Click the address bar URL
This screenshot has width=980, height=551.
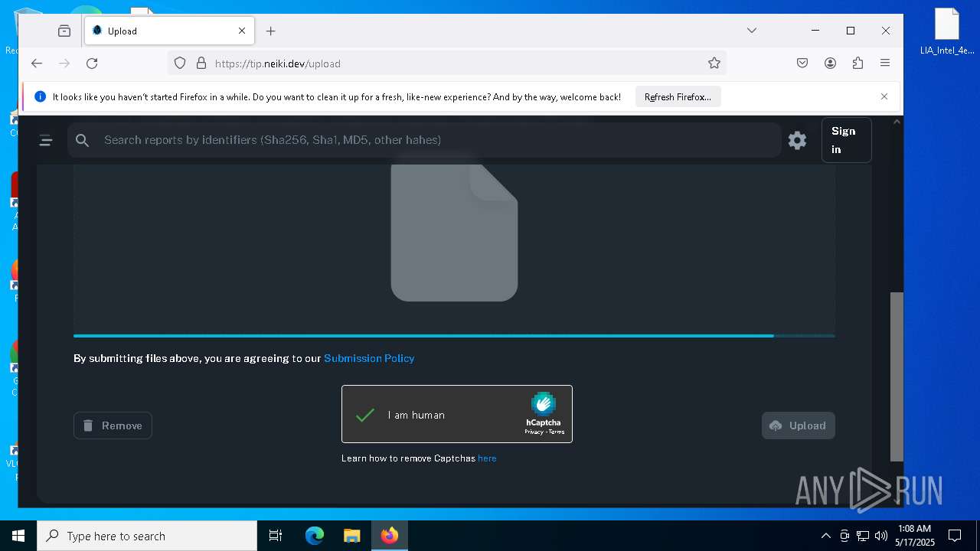coord(278,64)
